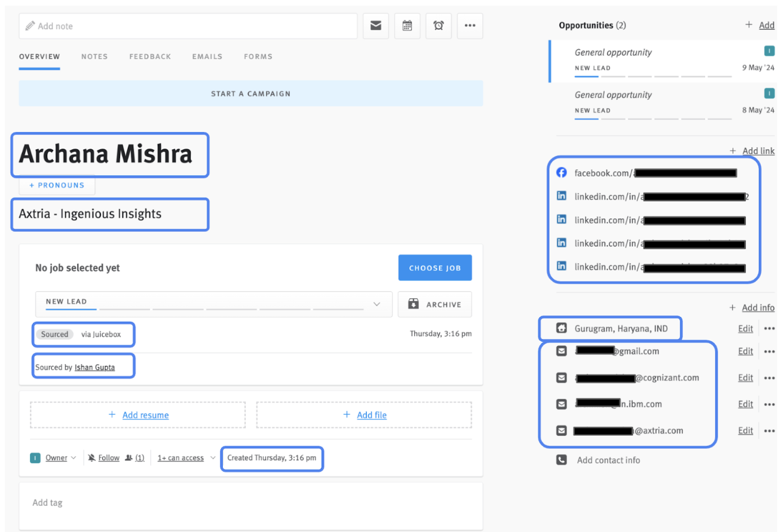Click the followers people icon (1)
The width and height of the screenshot is (784, 532).
(x=128, y=458)
